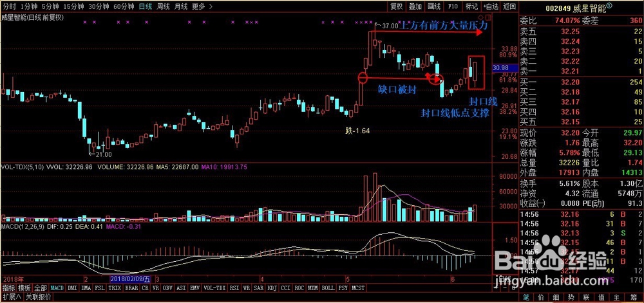
Task: Click the 2018/02/09 date marker on timeline
Action: [130, 279]
